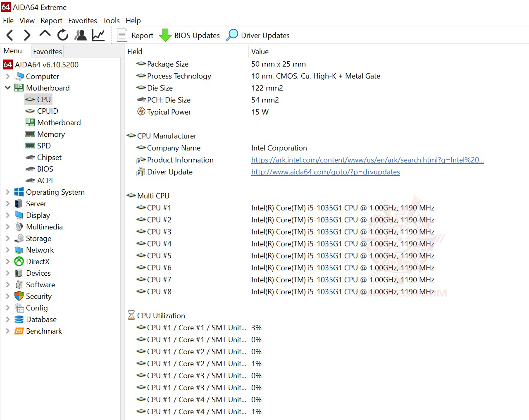This screenshot has height=420, width=529.
Task: Open the File menu
Action: coord(8,20)
